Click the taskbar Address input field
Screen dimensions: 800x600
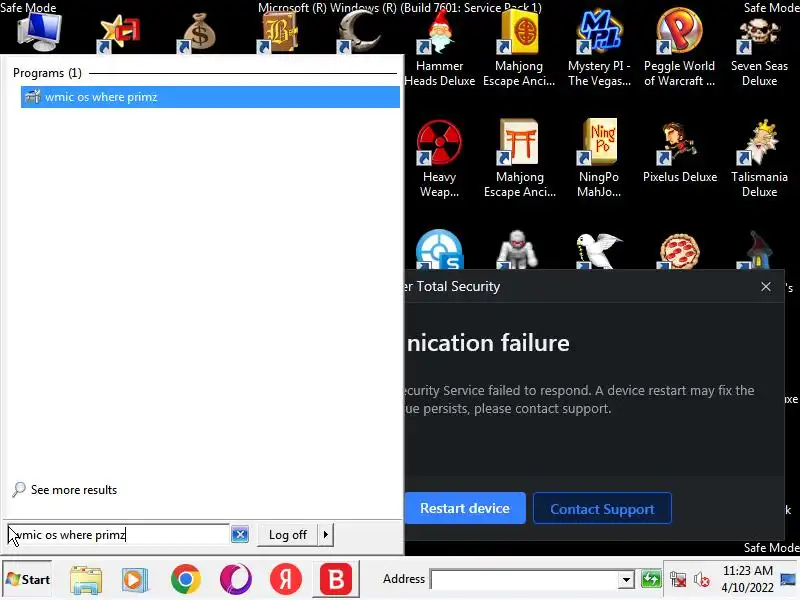524,580
